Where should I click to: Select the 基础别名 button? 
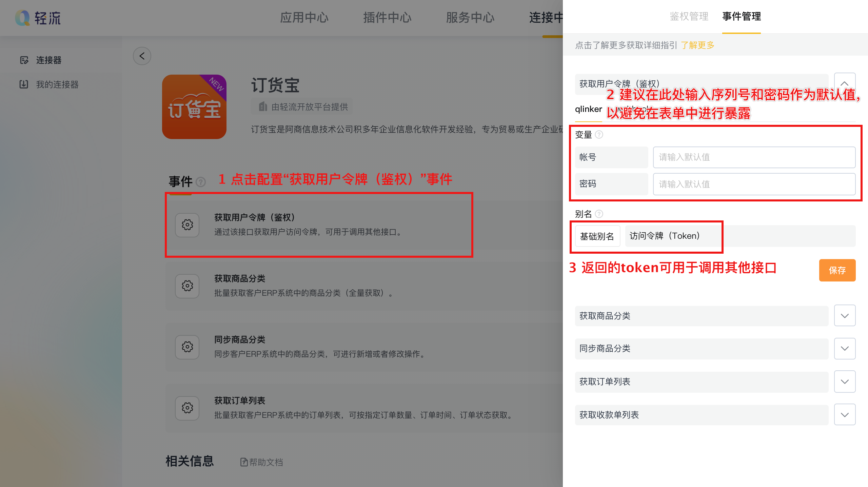[x=597, y=236]
